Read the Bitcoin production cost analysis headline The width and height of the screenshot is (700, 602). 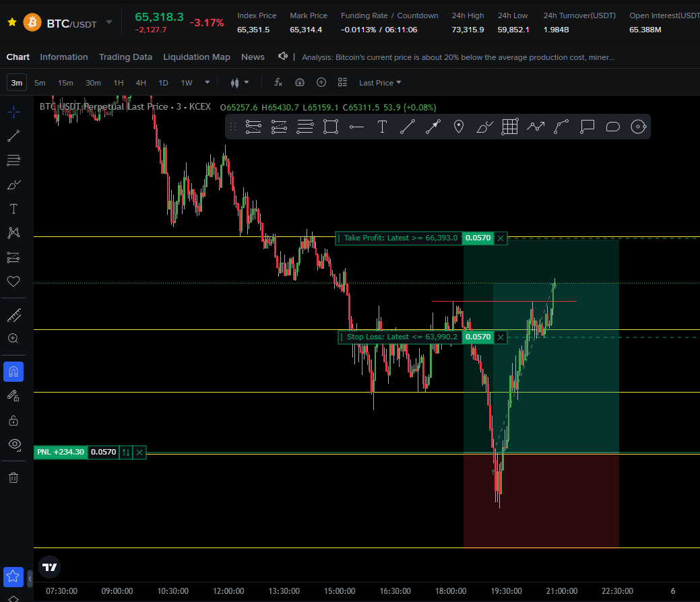458,57
